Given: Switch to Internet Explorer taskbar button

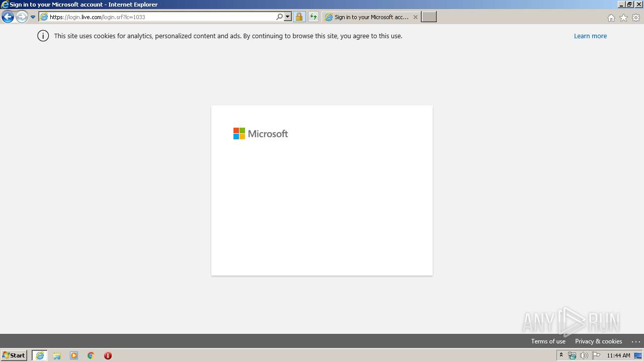Looking at the screenshot, I should coord(40,355).
